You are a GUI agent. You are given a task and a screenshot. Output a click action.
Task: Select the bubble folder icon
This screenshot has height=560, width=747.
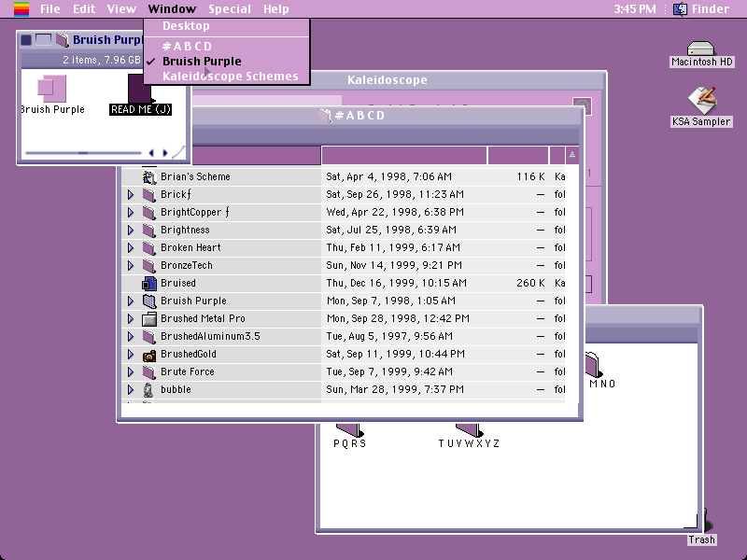click(149, 389)
